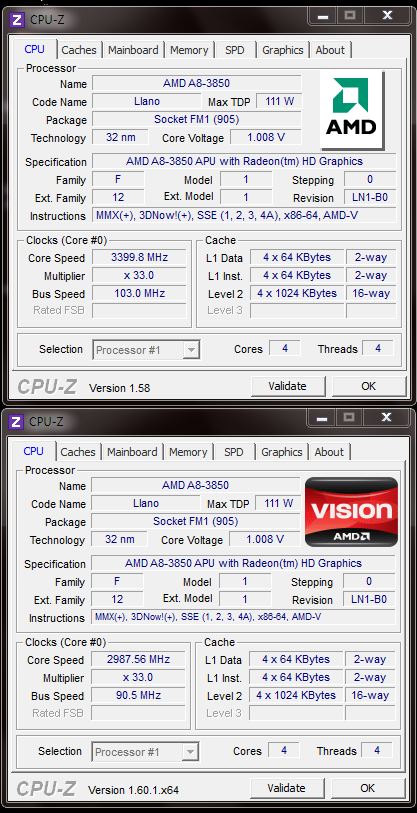
Task: Click the Revision value in the version 1.58 window
Action: pos(370,198)
